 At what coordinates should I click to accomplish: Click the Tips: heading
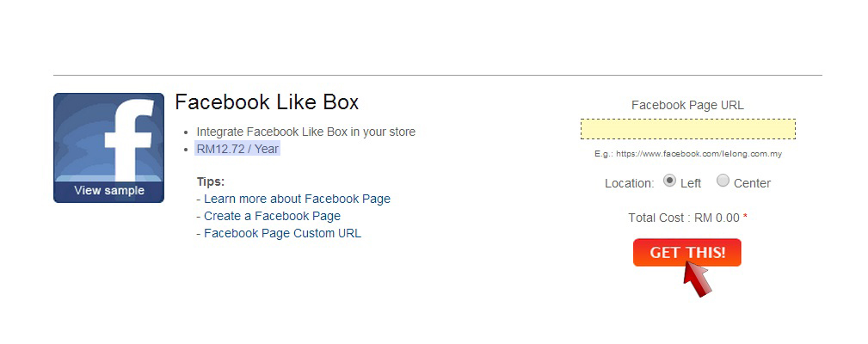[211, 182]
